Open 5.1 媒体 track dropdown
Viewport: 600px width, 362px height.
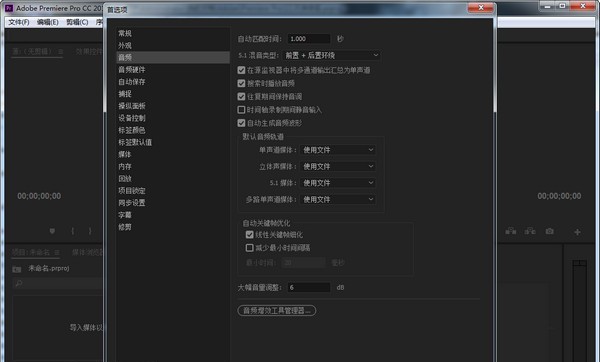click(338, 183)
